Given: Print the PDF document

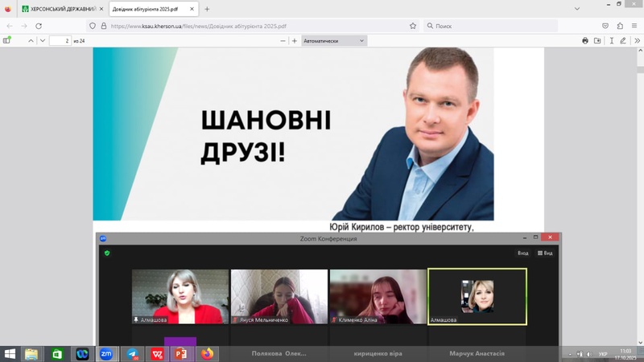Looking at the screenshot, I should point(585,40).
